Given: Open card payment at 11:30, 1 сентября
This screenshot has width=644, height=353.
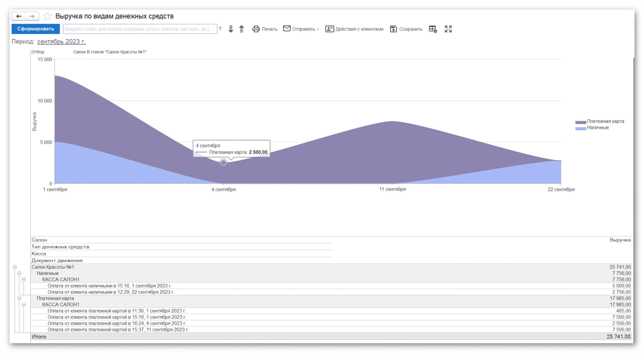Looking at the screenshot, I should pyautogui.click(x=331, y=311).
